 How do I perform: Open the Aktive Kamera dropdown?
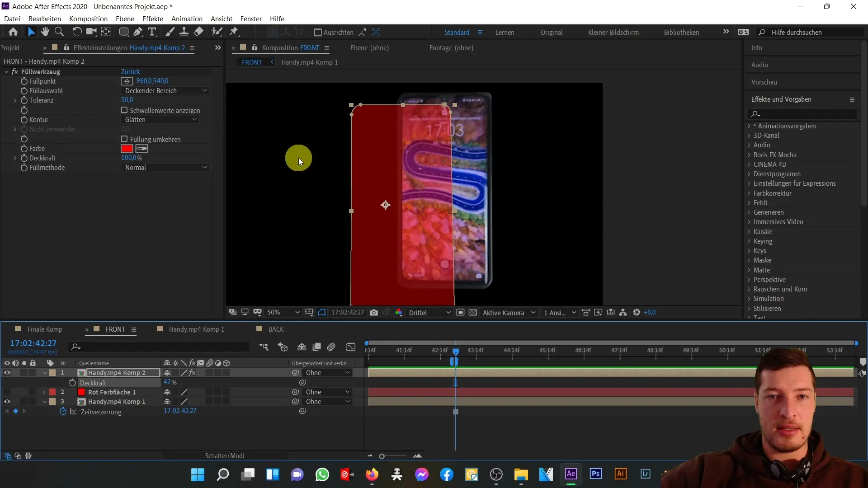coord(509,313)
